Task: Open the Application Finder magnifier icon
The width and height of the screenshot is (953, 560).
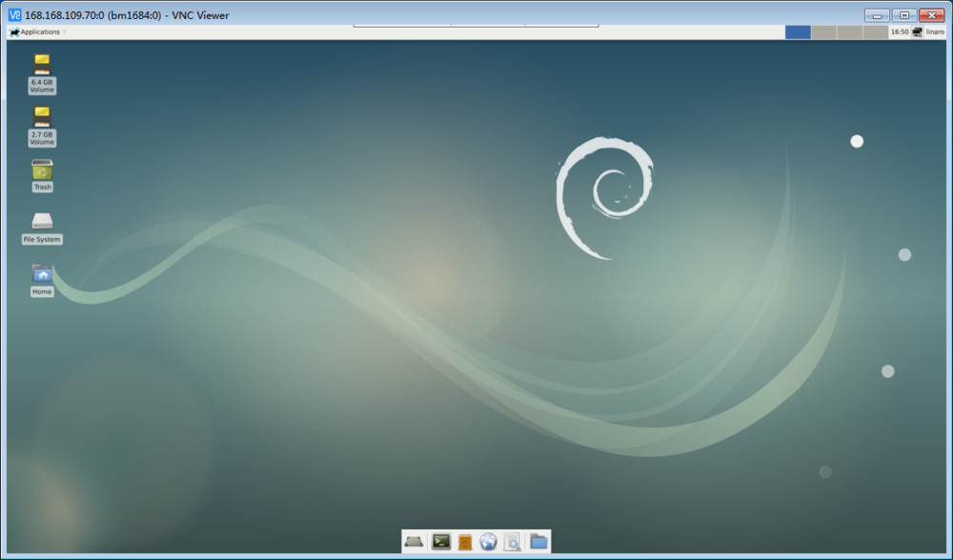Action: point(513,541)
